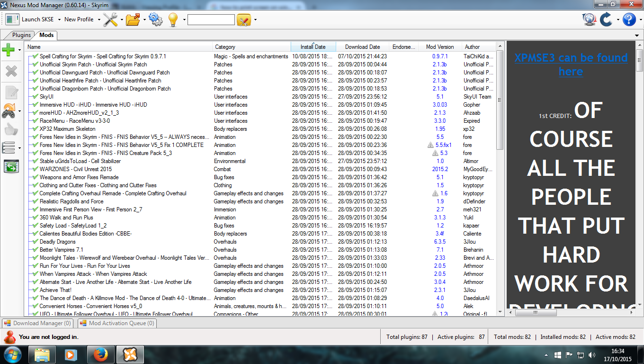Open Firefox from the taskbar

pyautogui.click(x=100, y=355)
